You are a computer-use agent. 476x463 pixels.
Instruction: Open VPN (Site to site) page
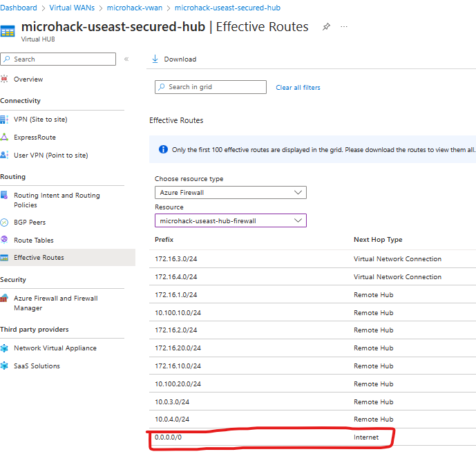pyautogui.click(x=40, y=120)
